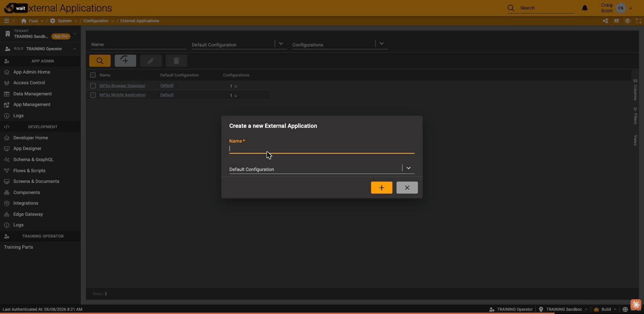
Task: Open dialog Default Configuration dropdown
Action: click(x=408, y=168)
